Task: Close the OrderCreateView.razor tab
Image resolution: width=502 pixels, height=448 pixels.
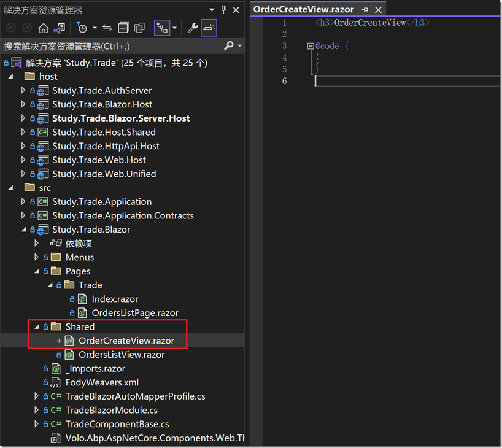Action: pyautogui.click(x=379, y=10)
